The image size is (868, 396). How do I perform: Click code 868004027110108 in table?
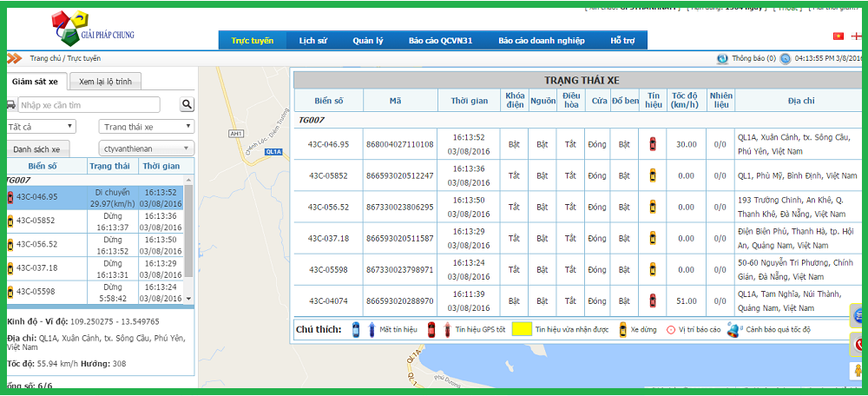pyautogui.click(x=399, y=144)
